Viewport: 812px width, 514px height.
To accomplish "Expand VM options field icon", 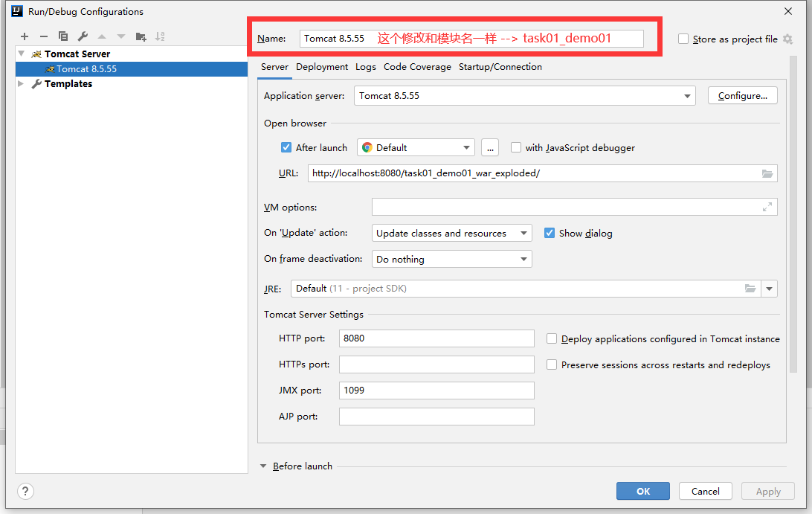I will 767,208.
